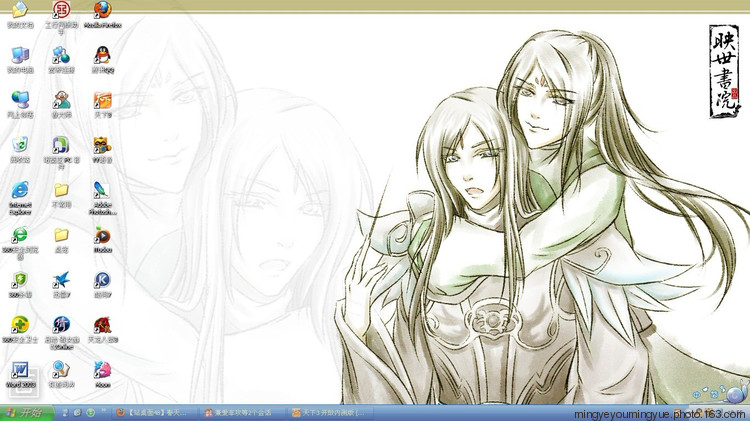
Task: Click the first quick launch icon beside Start
Action: click(x=66, y=412)
